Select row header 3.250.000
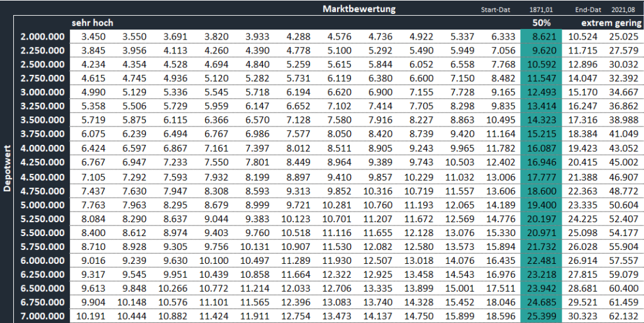This screenshot has height=323, width=644. (x=43, y=106)
